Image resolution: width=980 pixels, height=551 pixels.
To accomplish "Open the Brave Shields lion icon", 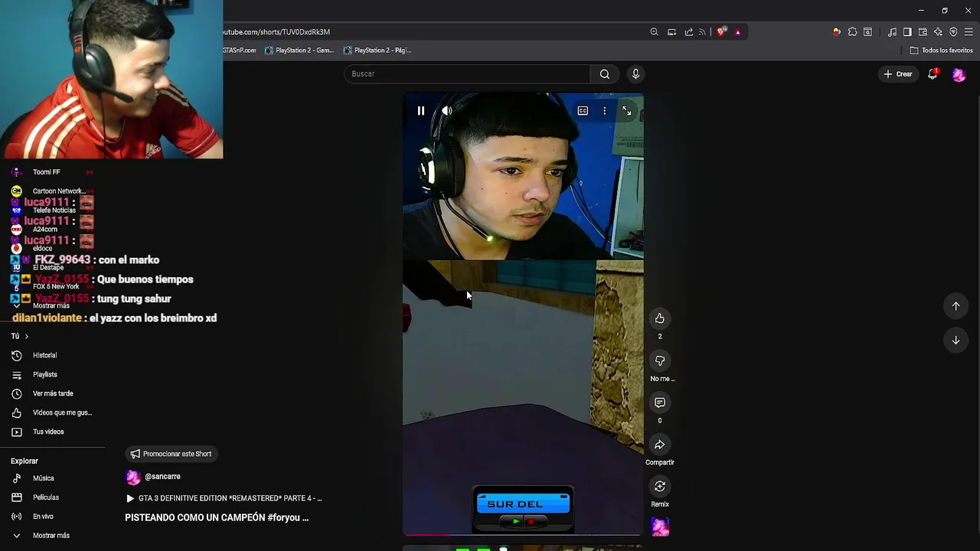I will click(720, 32).
